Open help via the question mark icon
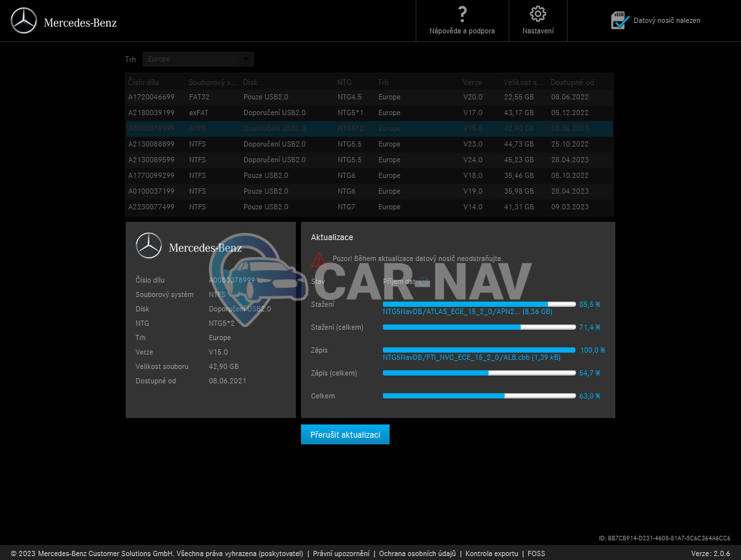The height and width of the screenshot is (560, 741). (462, 14)
